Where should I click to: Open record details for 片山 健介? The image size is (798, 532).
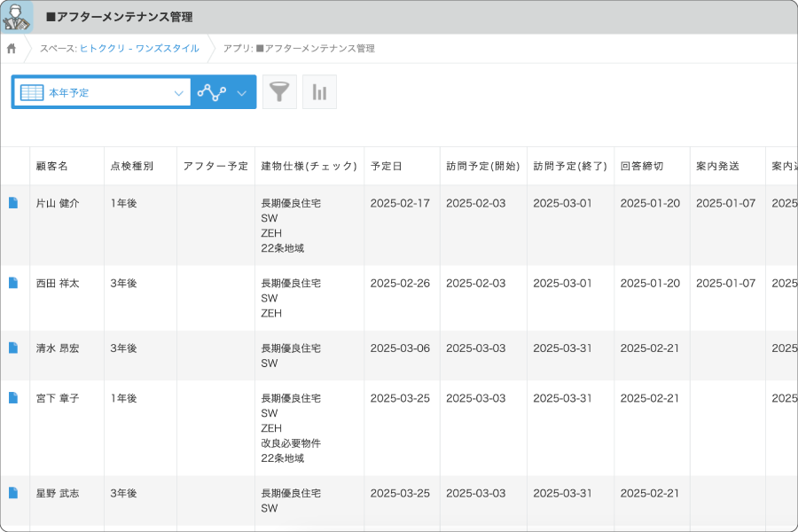(x=13, y=203)
